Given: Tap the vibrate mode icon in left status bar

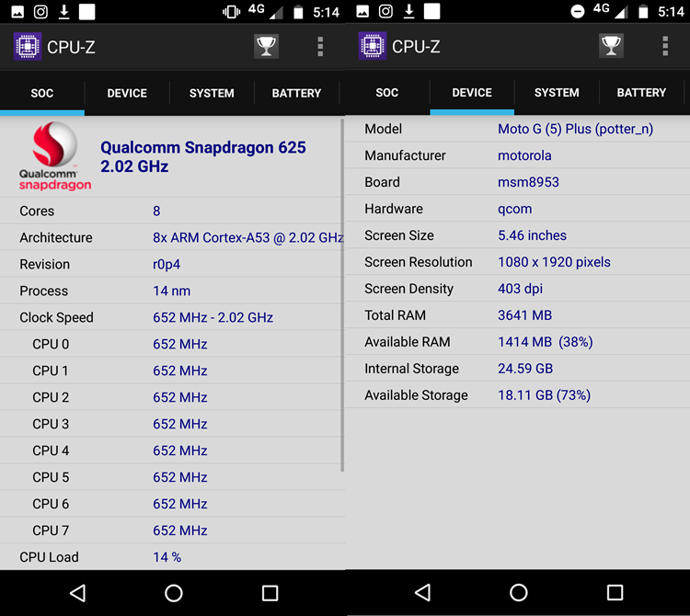Looking at the screenshot, I should pos(232,12).
